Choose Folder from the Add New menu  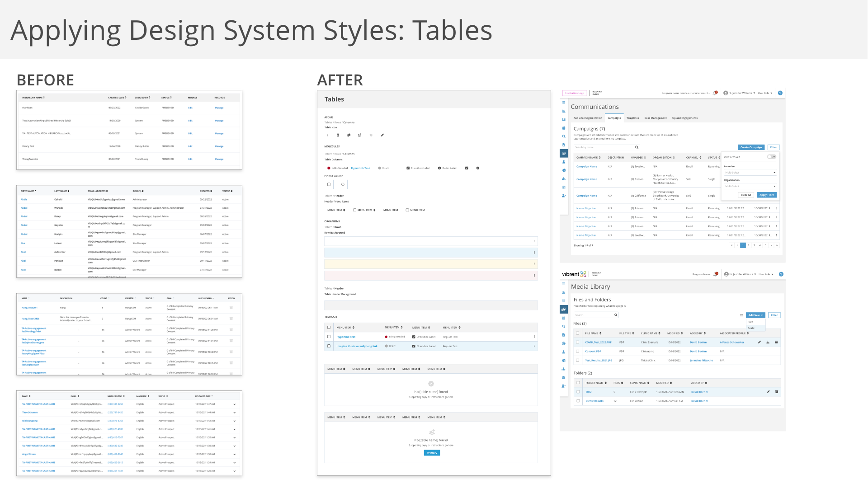752,328
